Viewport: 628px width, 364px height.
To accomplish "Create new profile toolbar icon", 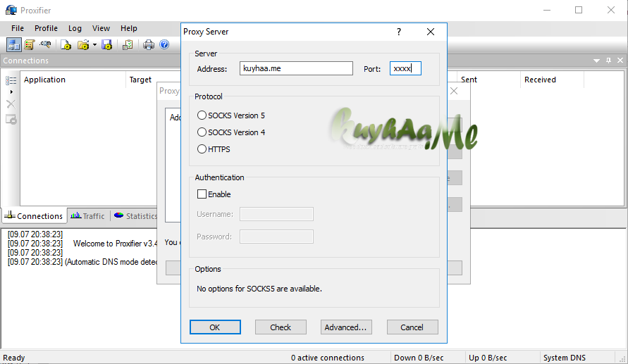I will (x=66, y=44).
